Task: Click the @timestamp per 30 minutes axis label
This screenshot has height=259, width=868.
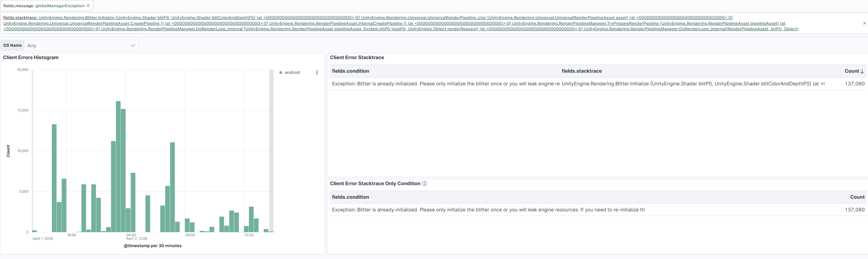Action: [x=153, y=246]
